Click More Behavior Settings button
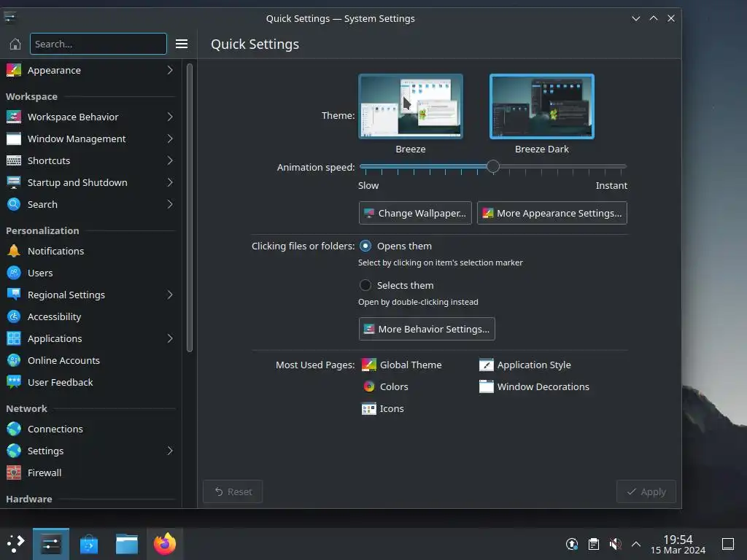This screenshot has width=747, height=560. (x=427, y=329)
